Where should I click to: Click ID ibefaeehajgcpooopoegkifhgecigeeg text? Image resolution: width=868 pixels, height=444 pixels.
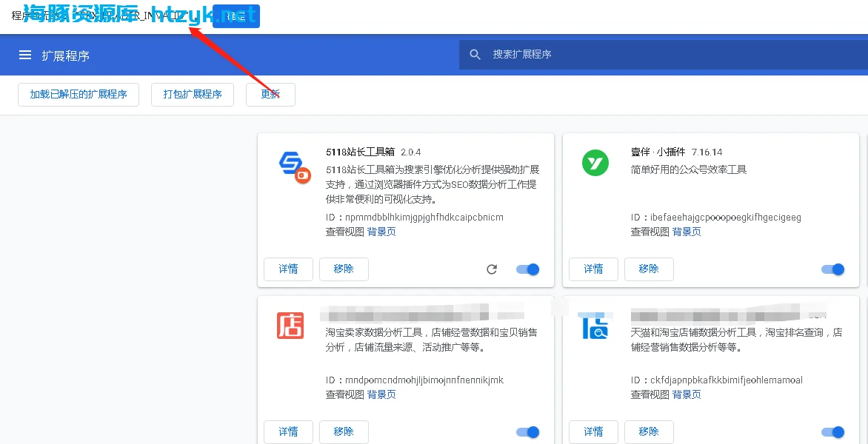point(716,218)
